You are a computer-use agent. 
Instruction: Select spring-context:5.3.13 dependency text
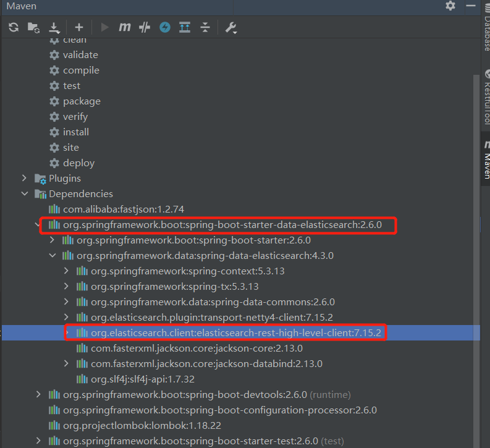coord(187,271)
